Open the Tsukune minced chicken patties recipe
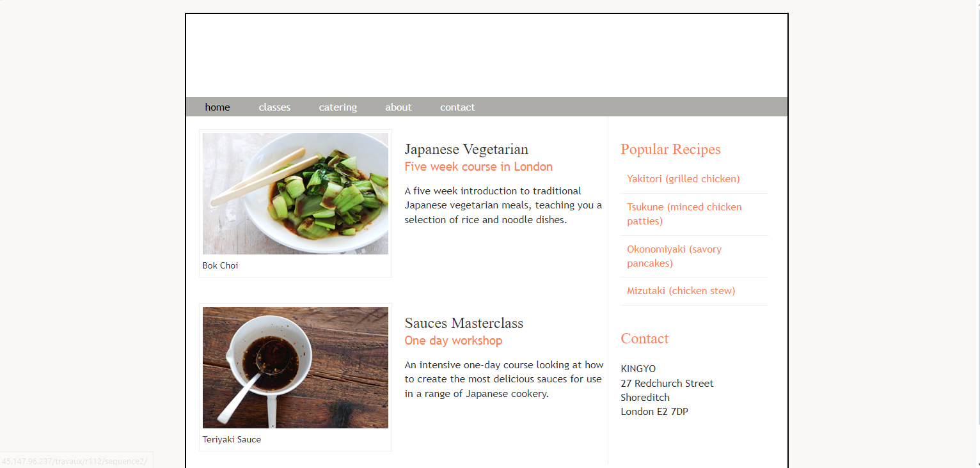The height and width of the screenshot is (468, 980). pyautogui.click(x=684, y=214)
